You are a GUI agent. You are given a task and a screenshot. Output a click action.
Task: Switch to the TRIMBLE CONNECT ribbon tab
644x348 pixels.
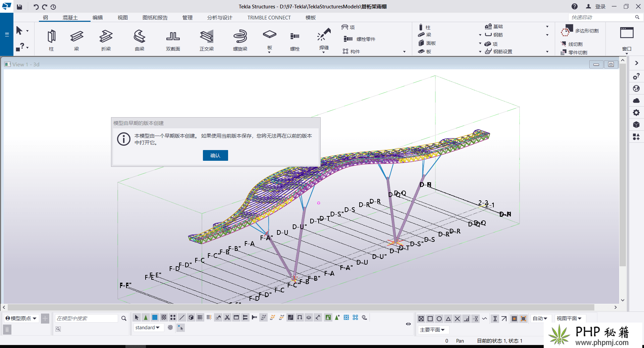coord(269,17)
